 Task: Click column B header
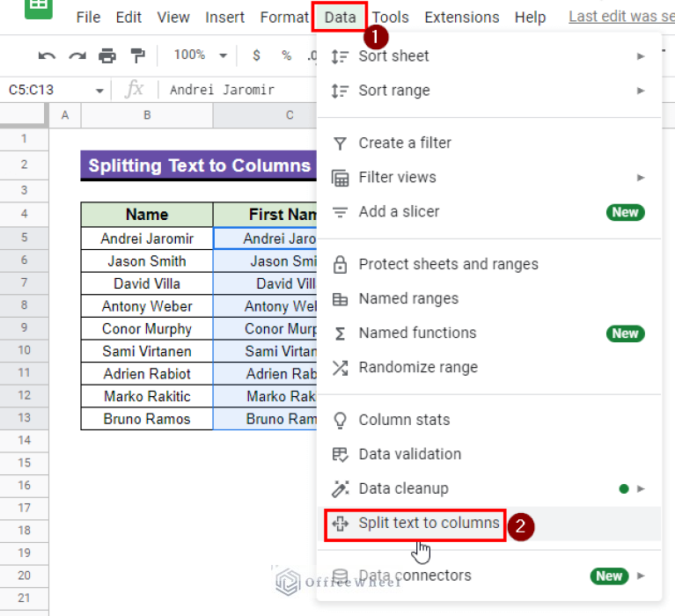coord(146,115)
